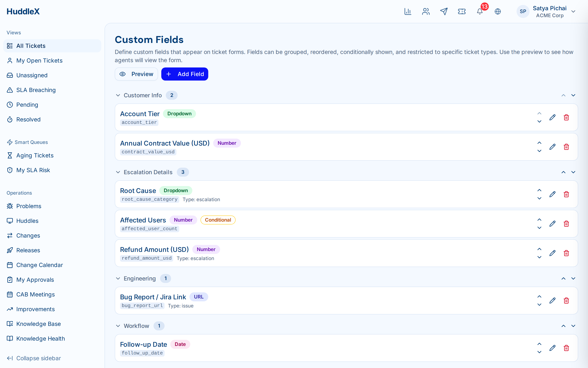This screenshot has width=588, height=368.
Task: Click the SP user avatar
Action: (523, 11)
